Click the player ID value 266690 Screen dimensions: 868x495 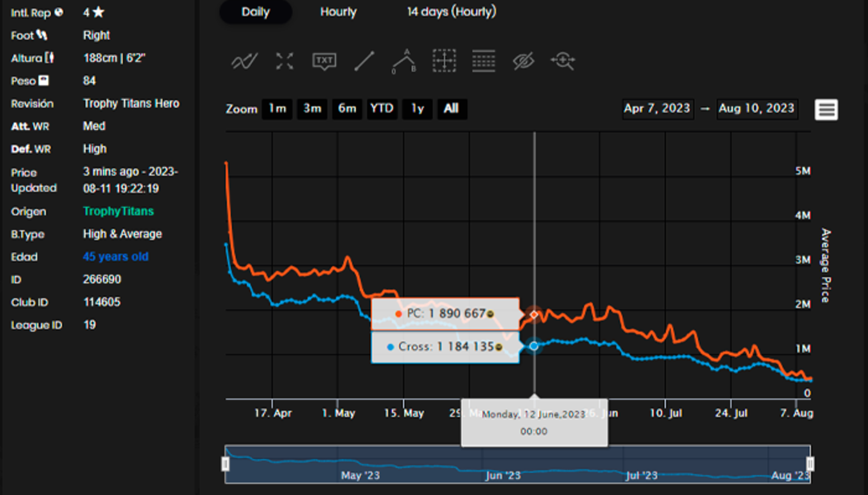click(102, 279)
